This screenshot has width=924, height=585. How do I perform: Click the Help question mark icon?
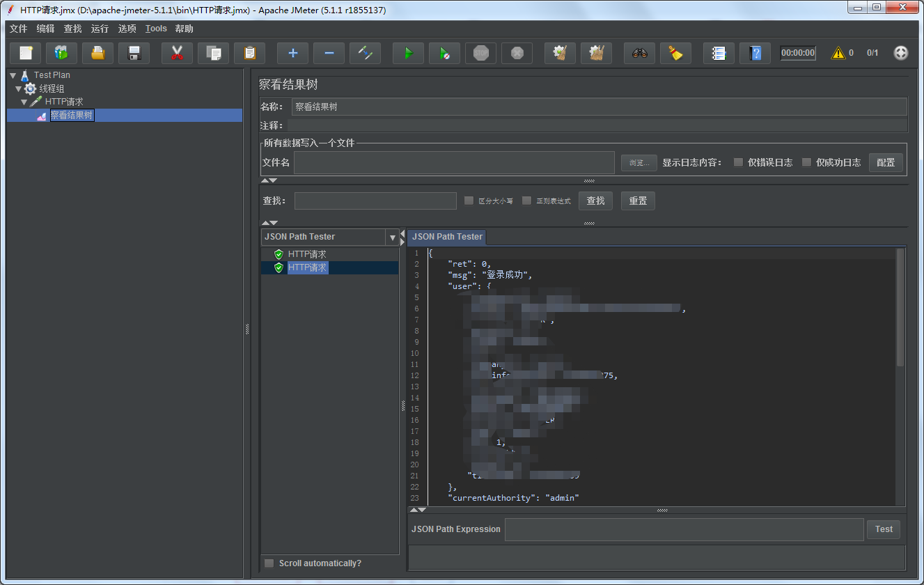pos(755,53)
